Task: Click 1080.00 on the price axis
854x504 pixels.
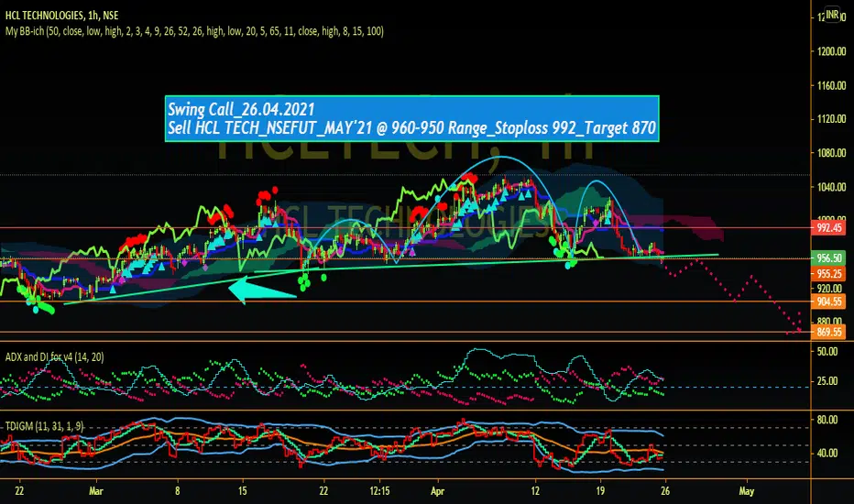Action: 831,153
